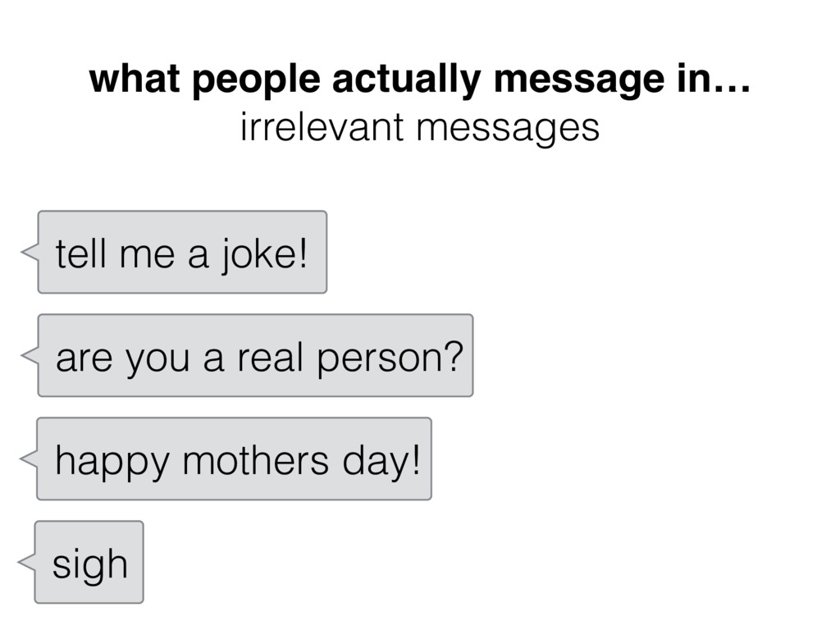The width and height of the screenshot is (840, 630).
Task: Click the word 'mothers' in third bubble
Action: [x=256, y=459]
